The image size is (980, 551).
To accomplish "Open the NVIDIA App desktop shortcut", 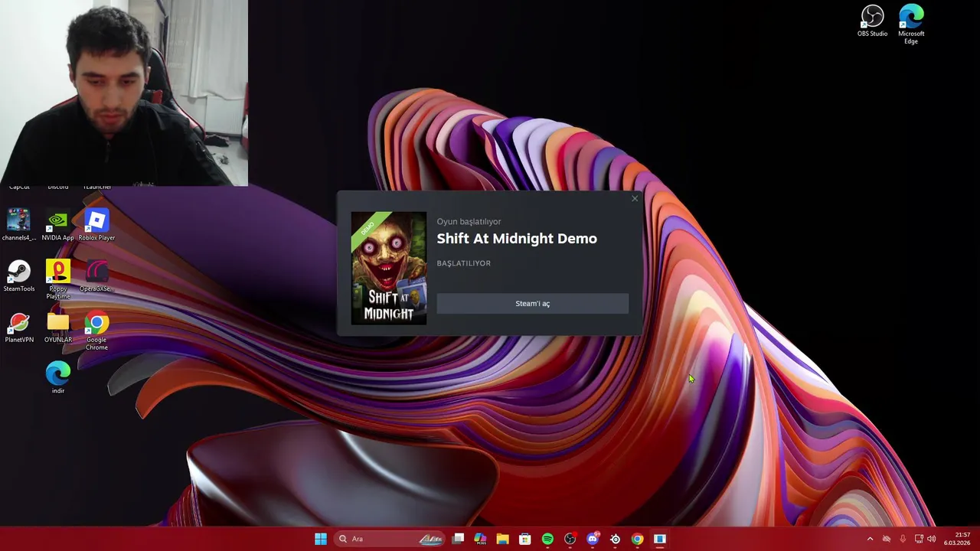I will (x=57, y=225).
